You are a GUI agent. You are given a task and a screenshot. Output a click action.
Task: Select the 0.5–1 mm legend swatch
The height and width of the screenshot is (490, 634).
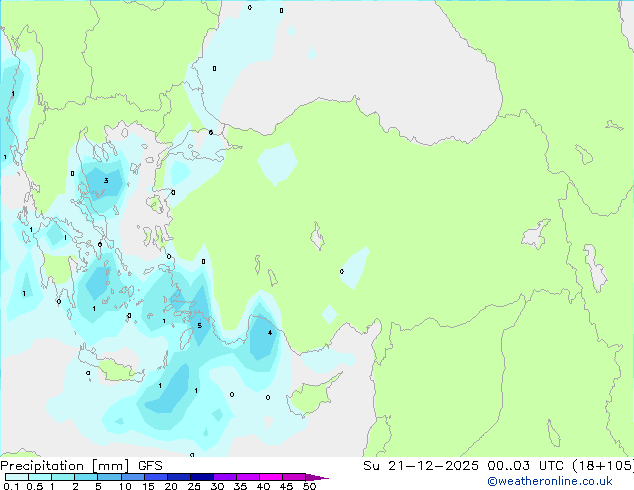coord(40,477)
